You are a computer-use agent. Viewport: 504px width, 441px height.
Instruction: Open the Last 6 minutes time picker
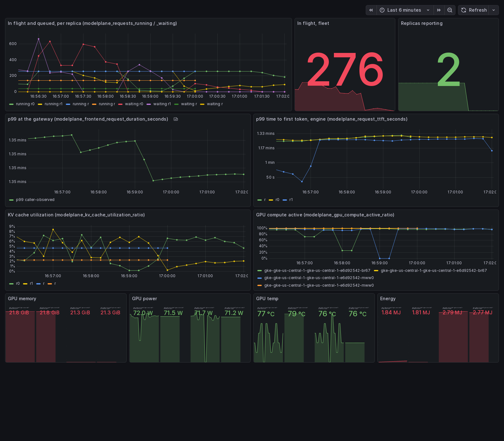(x=405, y=10)
